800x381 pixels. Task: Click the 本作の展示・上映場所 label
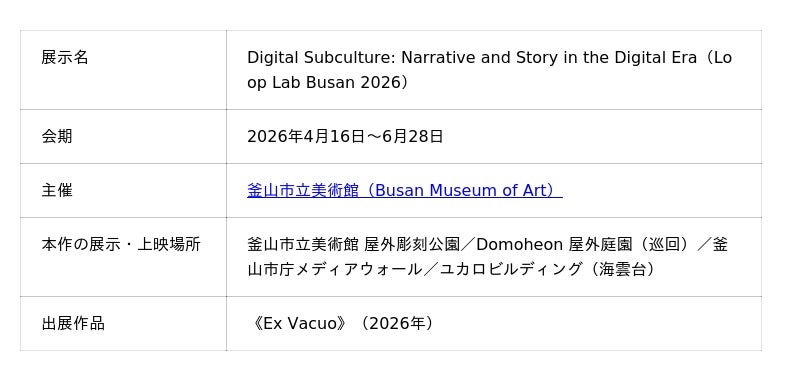(121, 244)
